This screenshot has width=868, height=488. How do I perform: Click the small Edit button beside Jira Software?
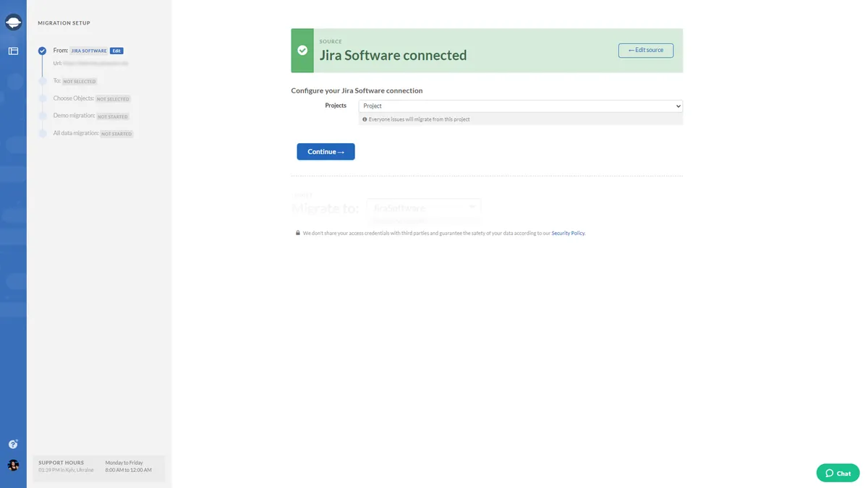(x=116, y=51)
